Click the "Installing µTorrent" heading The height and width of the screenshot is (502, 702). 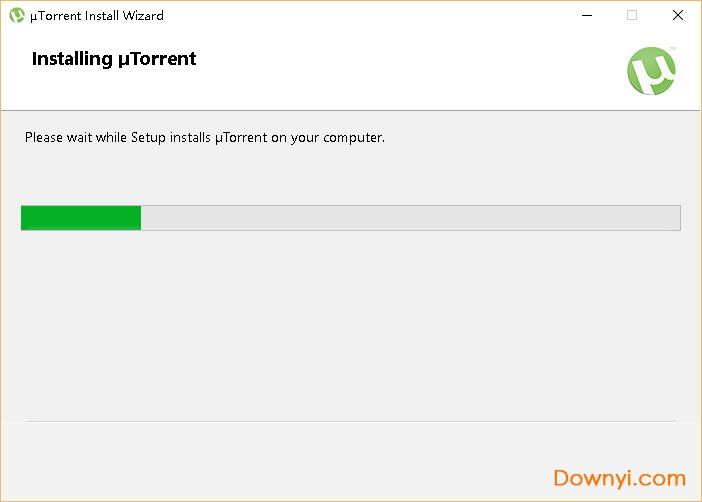coord(114,59)
